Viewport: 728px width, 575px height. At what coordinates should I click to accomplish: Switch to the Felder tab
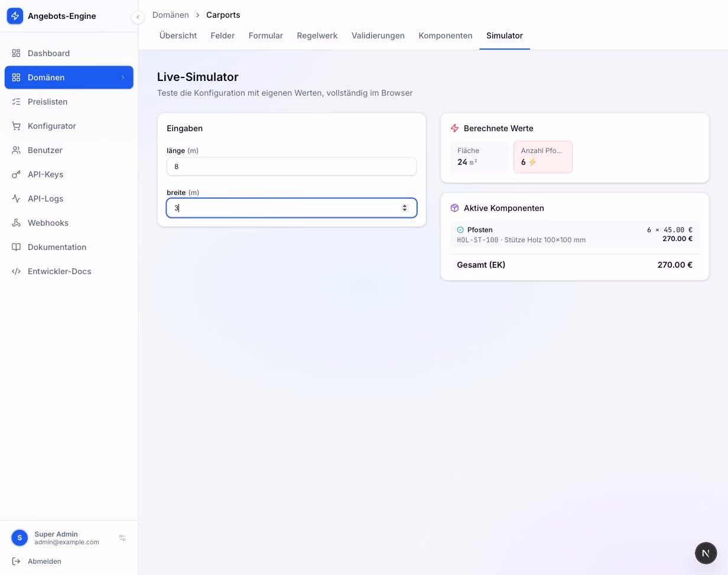tap(223, 35)
